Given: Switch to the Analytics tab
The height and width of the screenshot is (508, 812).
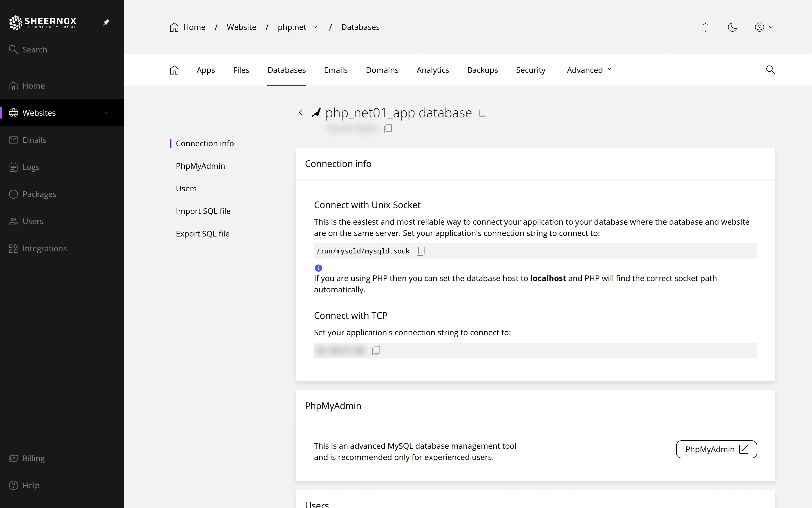Looking at the screenshot, I should [433, 70].
